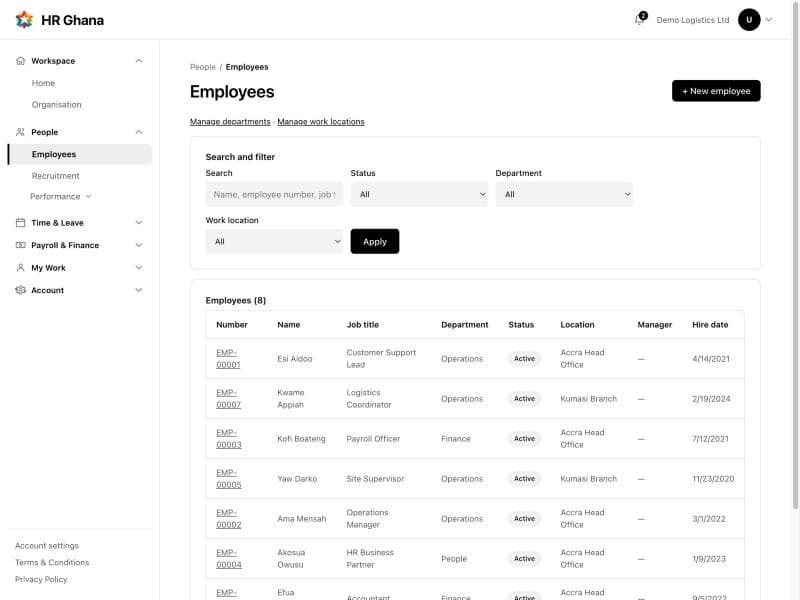Collapse the Workspace section
Viewport: 800px width, 600px height.
tap(139, 61)
